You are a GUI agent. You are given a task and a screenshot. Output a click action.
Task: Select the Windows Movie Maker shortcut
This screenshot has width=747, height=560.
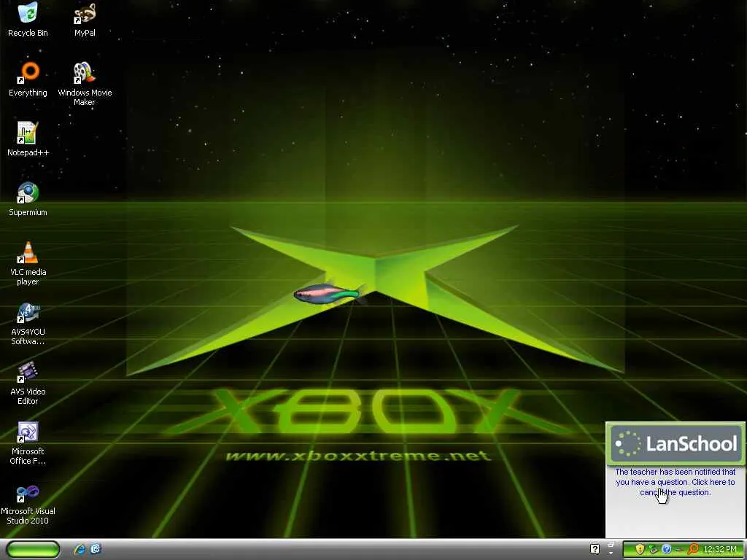[85, 83]
